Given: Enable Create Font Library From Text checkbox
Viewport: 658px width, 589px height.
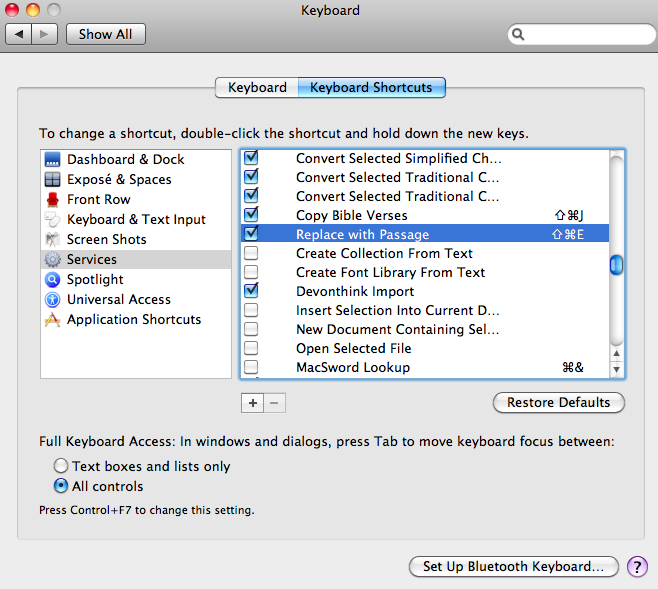Looking at the screenshot, I should (x=251, y=272).
